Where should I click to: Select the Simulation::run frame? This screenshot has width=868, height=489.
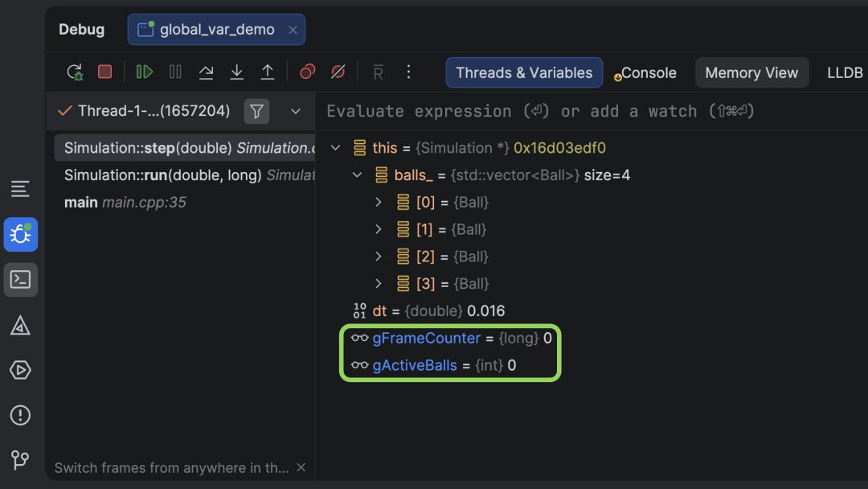(185, 175)
